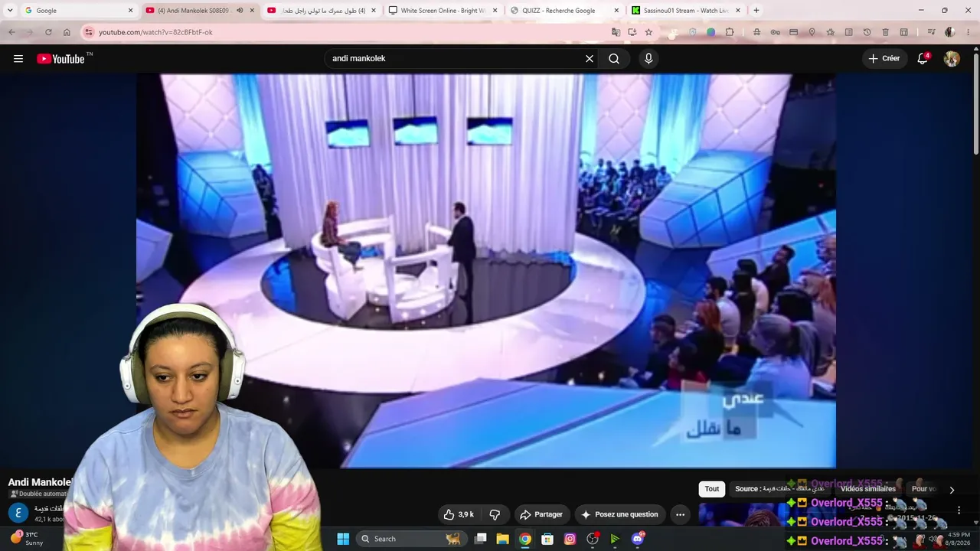Click the browser address bar URL
Image resolution: width=980 pixels, height=551 pixels.
[155, 32]
